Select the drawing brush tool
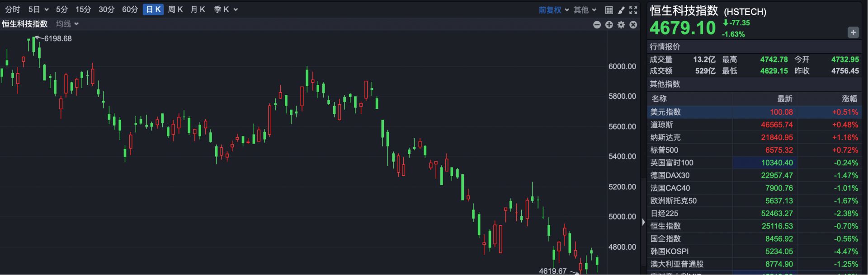Viewport: 868px width, 275px height. (621, 10)
